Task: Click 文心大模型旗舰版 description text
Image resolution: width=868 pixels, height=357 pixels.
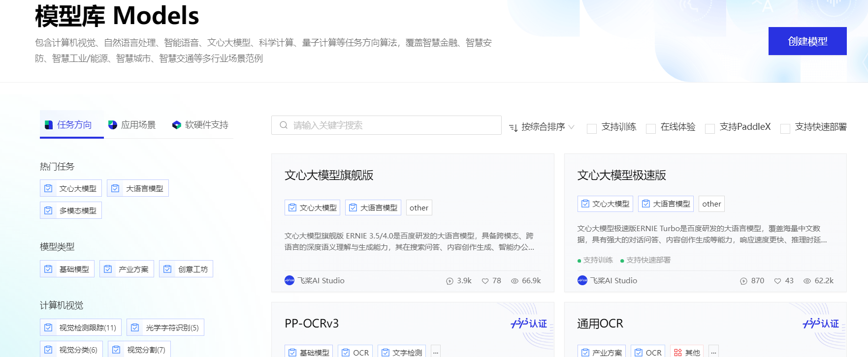Action: tap(409, 241)
